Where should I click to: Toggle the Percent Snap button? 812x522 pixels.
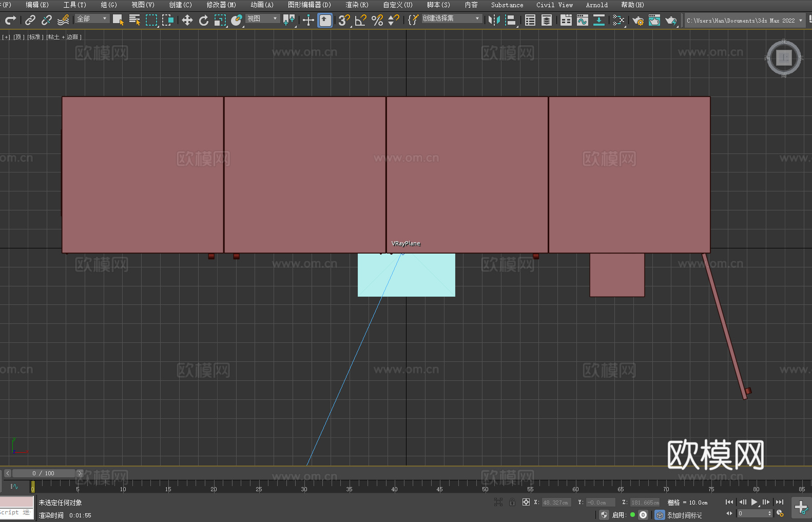pyautogui.click(x=377, y=20)
